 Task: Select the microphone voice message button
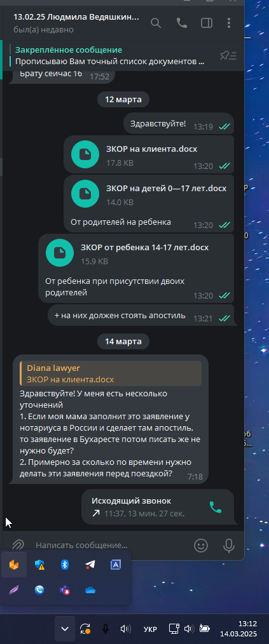pos(229,546)
